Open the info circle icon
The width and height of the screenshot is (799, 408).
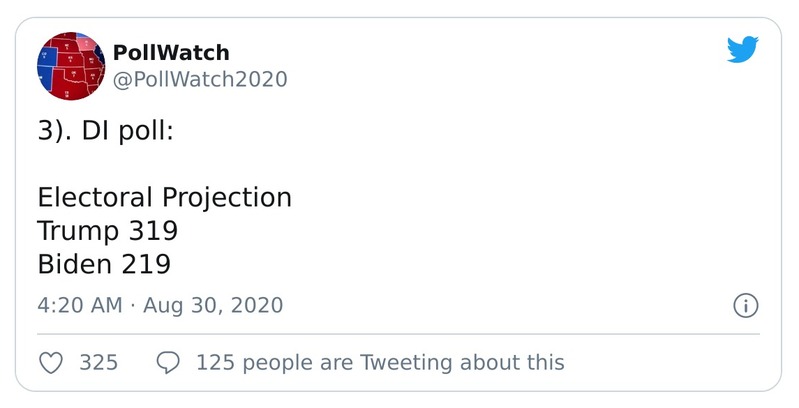pos(746,306)
